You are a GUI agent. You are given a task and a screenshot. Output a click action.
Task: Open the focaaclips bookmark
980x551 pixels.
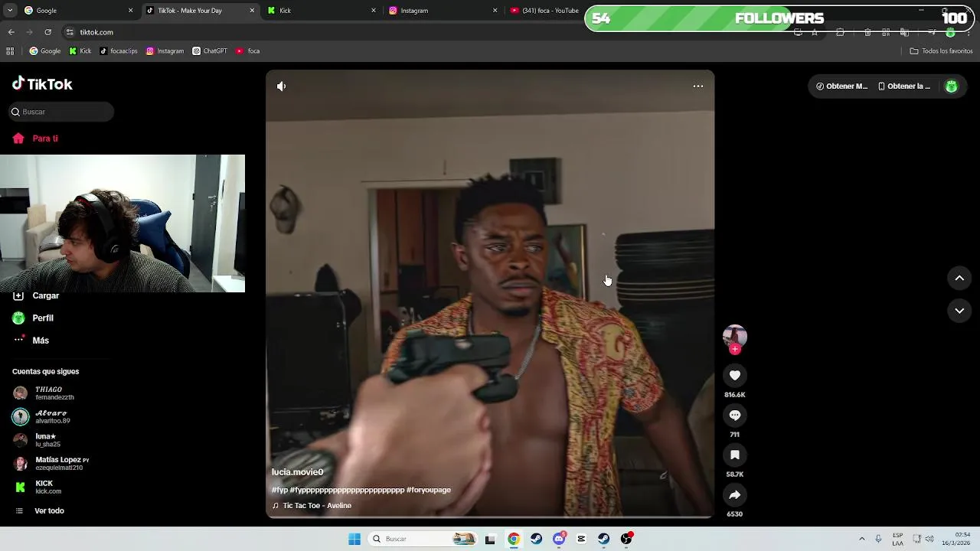click(x=119, y=51)
